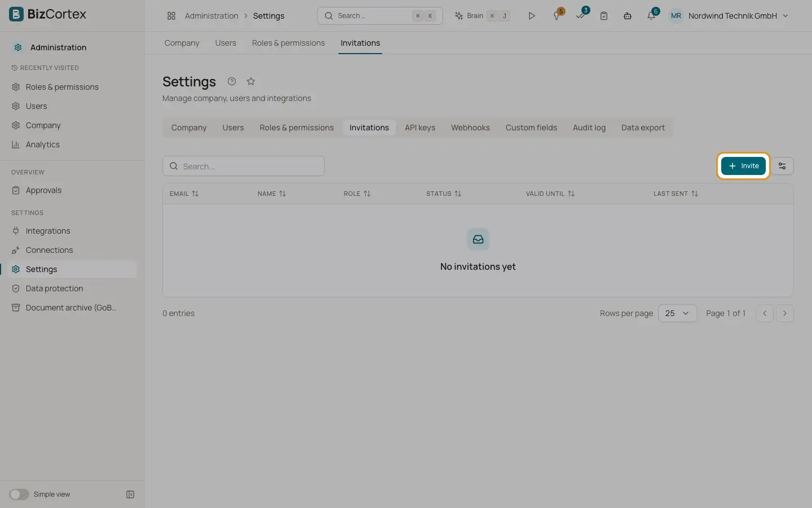Open the robot assistant icon
812x508 pixels.
tap(628, 16)
